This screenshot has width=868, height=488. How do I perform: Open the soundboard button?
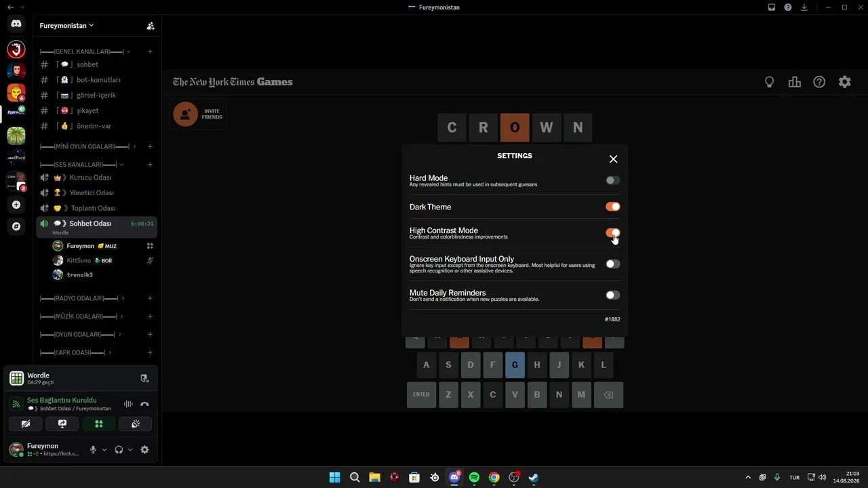(136, 424)
